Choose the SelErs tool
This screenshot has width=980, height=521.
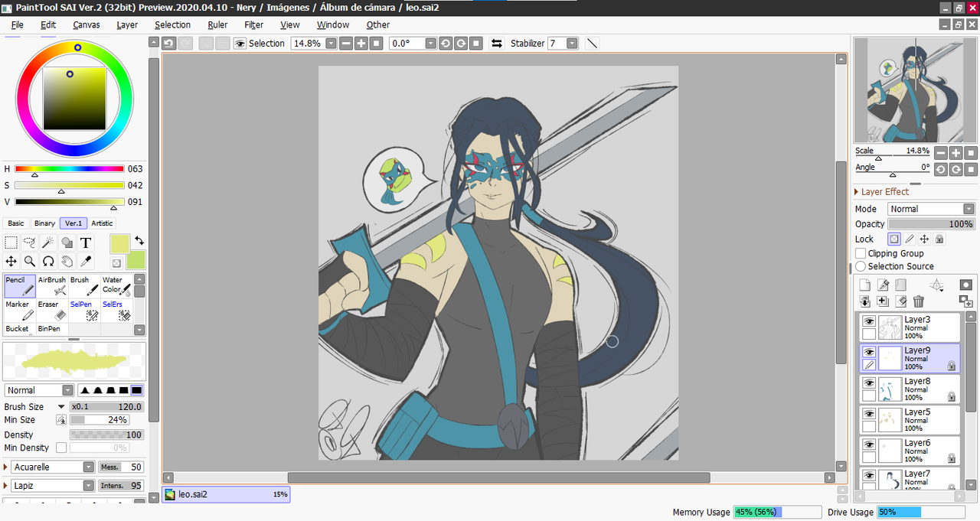pos(116,310)
